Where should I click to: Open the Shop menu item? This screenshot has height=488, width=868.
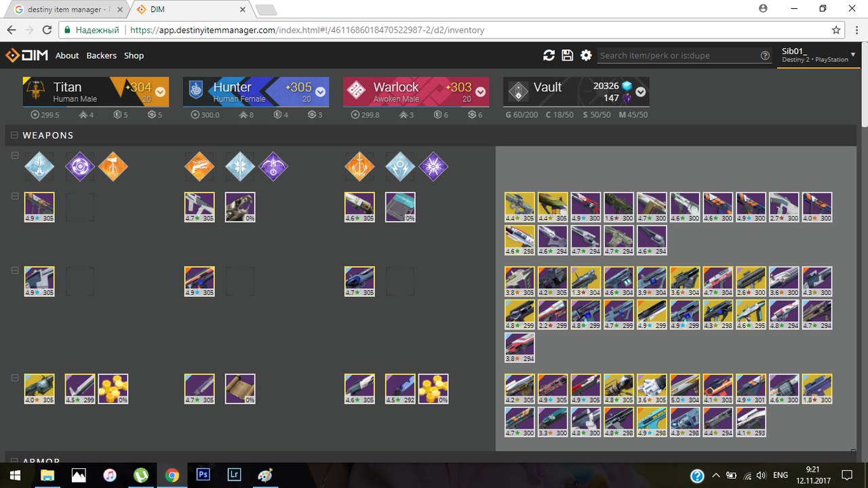[x=134, y=56]
